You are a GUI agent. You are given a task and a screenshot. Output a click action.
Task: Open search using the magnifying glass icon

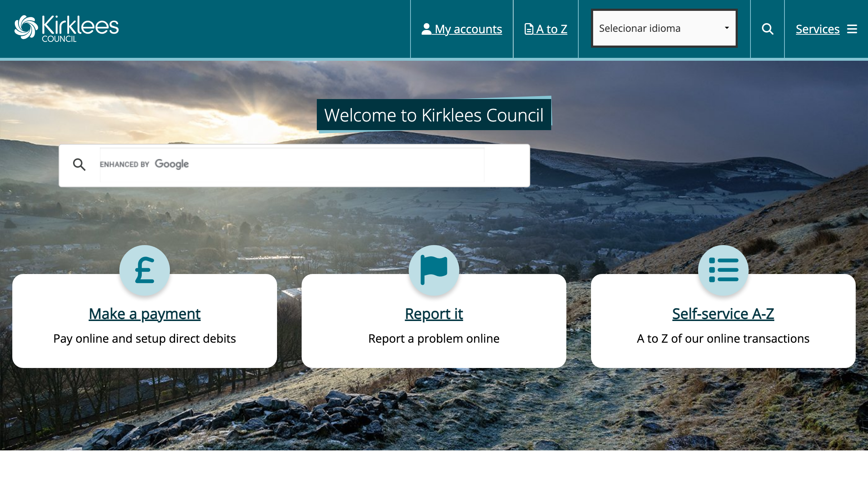click(x=767, y=29)
